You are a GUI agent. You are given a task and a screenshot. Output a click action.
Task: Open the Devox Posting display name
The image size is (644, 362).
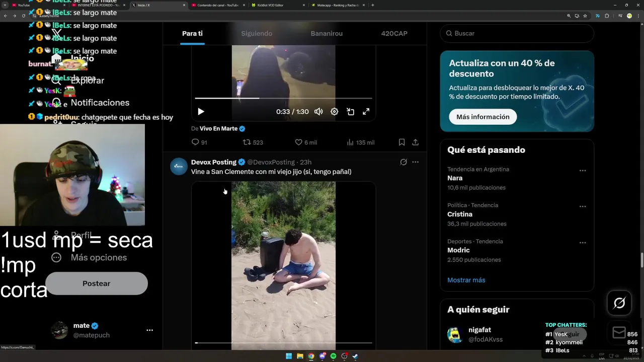coord(214,162)
